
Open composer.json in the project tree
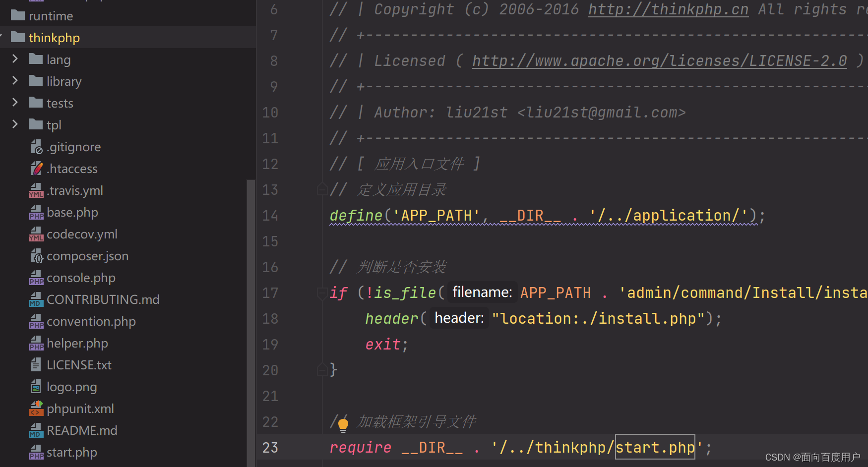pos(88,256)
